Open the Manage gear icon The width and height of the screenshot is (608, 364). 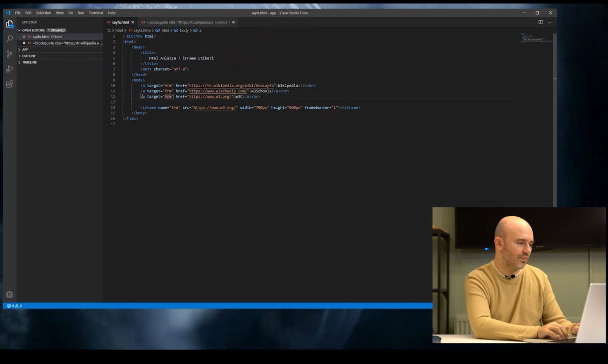[x=10, y=295]
